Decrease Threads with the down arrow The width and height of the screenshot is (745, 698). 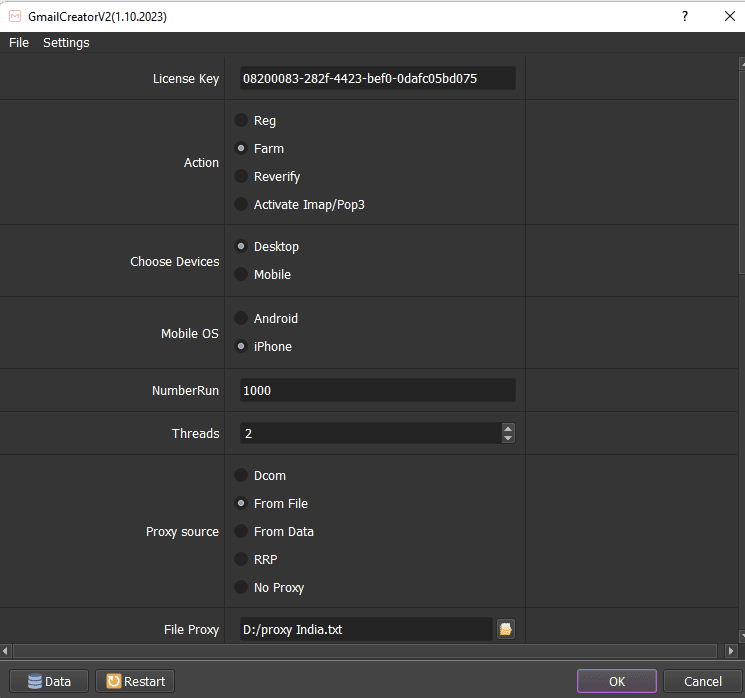pos(508,438)
